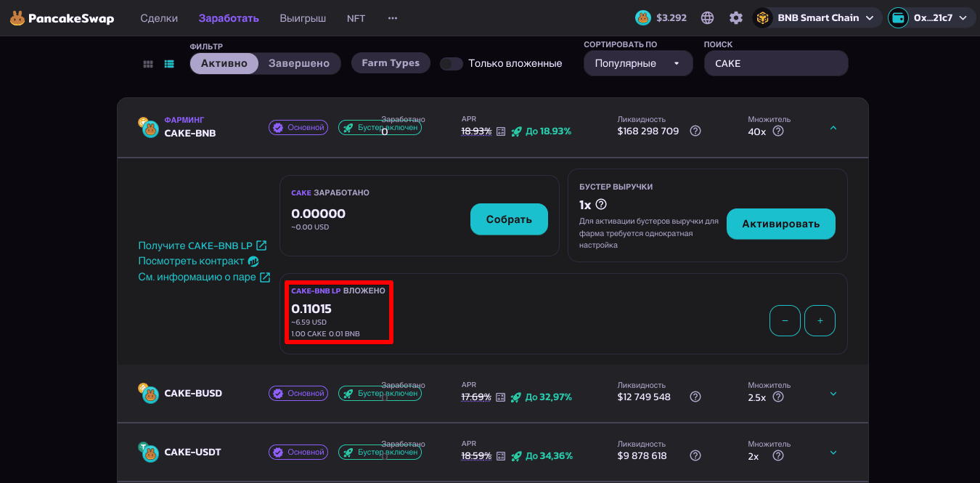This screenshot has width=980, height=483.
Task: Open the language globe icon
Action: click(708, 18)
